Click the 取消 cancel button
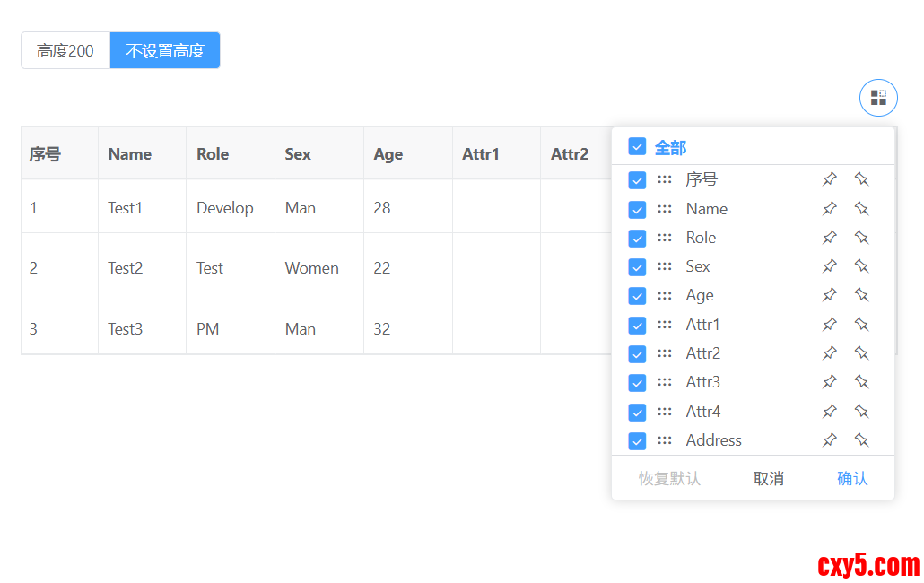Image resolution: width=924 pixels, height=583 pixels. point(769,479)
